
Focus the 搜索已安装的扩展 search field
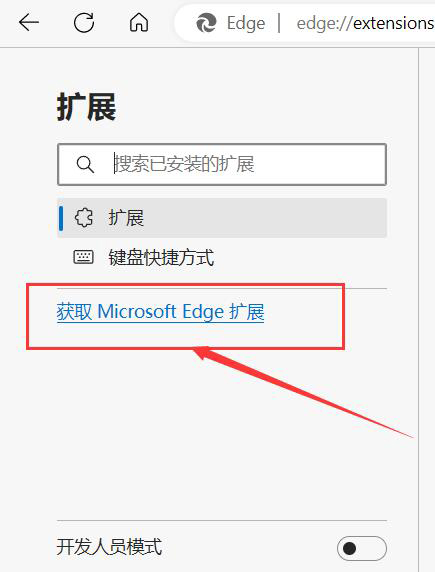pyautogui.click(x=222, y=164)
